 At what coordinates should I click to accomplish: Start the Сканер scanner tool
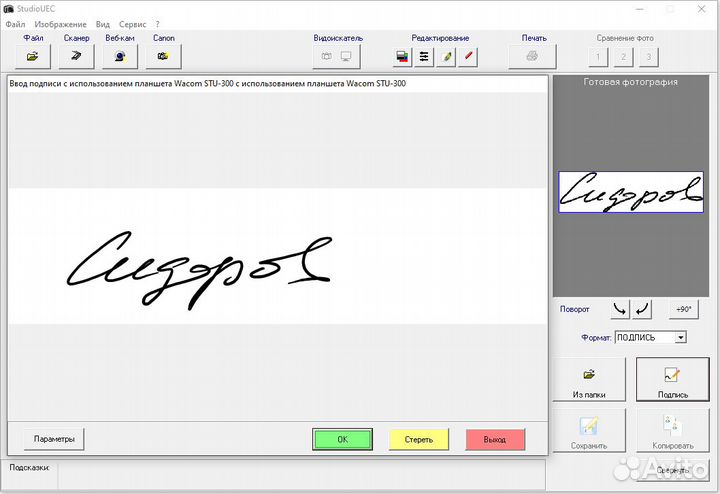tap(76, 56)
